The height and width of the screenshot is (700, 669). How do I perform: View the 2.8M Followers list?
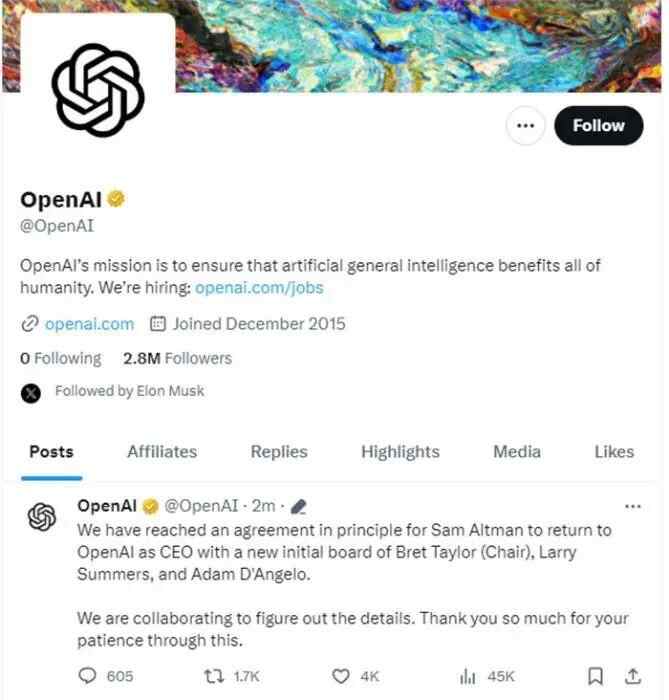point(177,358)
